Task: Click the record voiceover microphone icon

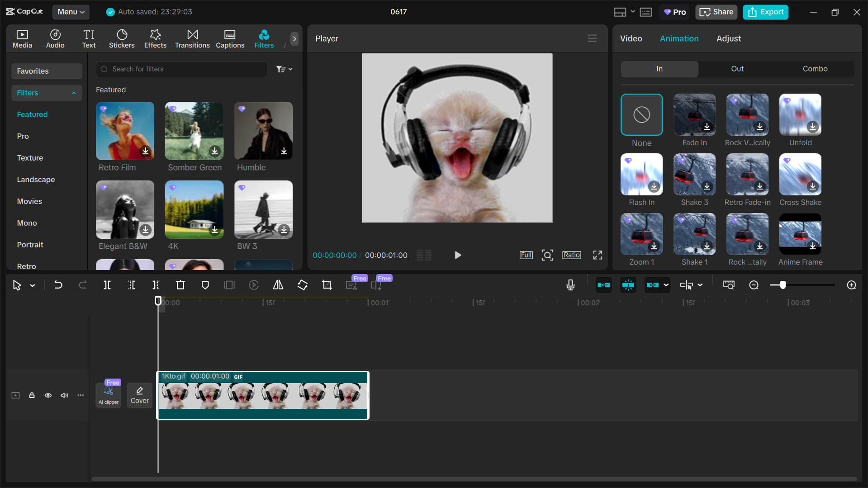Action: point(570,285)
